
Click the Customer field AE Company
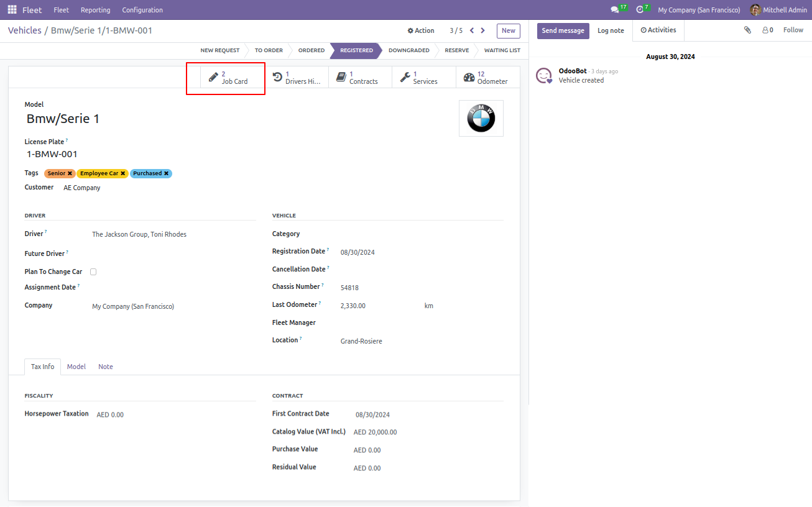click(82, 188)
